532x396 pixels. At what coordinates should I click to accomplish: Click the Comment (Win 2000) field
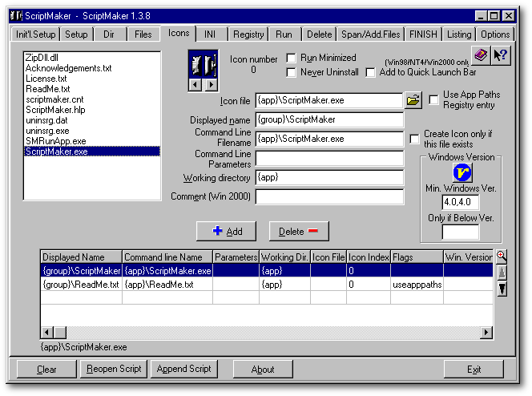coord(329,197)
